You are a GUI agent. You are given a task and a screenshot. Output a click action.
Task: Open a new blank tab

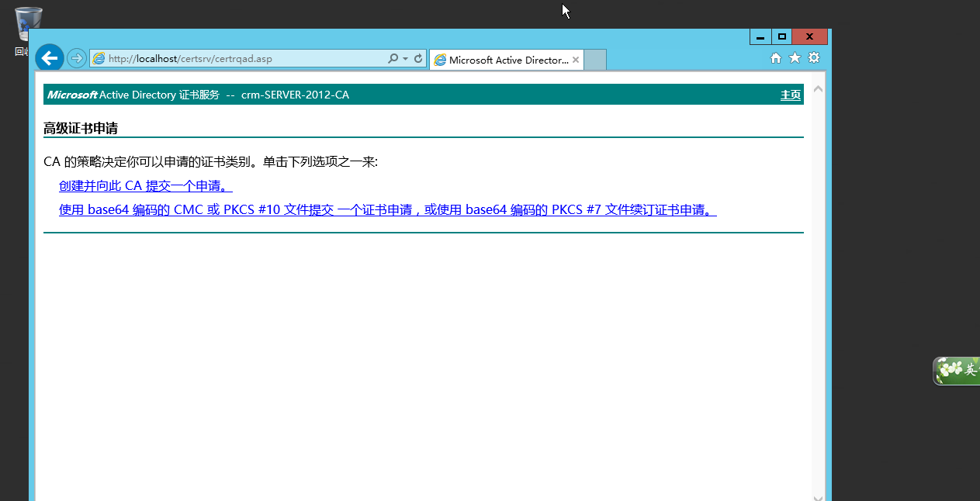(595, 60)
